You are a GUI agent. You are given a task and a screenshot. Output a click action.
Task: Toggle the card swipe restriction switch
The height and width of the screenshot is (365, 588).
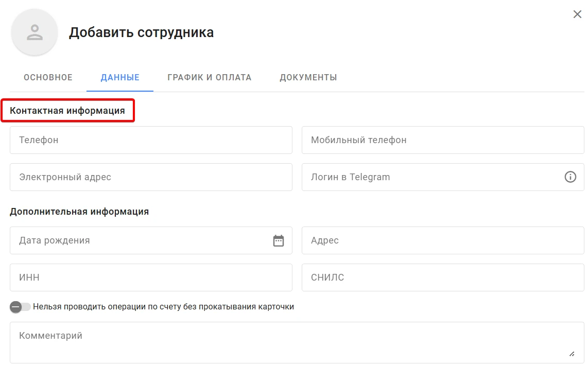pyautogui.click(x=20, y=307)
